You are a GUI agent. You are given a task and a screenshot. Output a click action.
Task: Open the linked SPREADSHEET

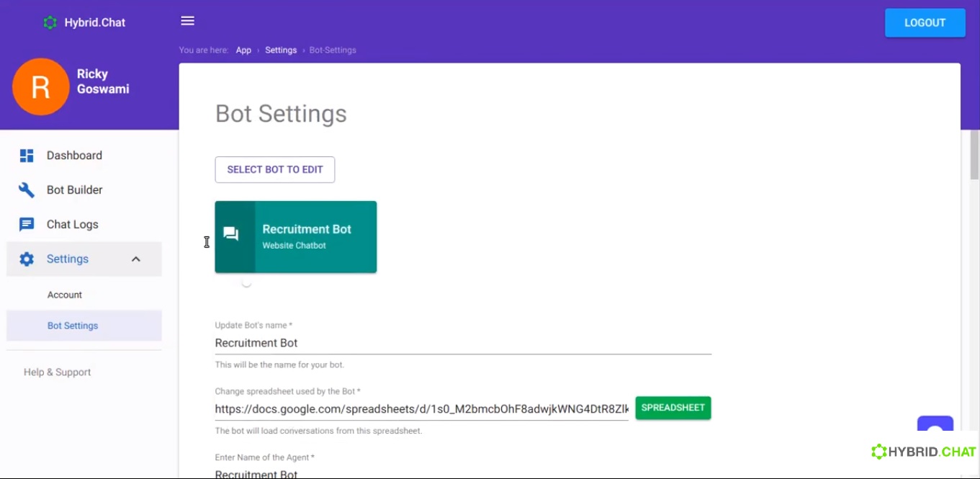tap(673, 407)
